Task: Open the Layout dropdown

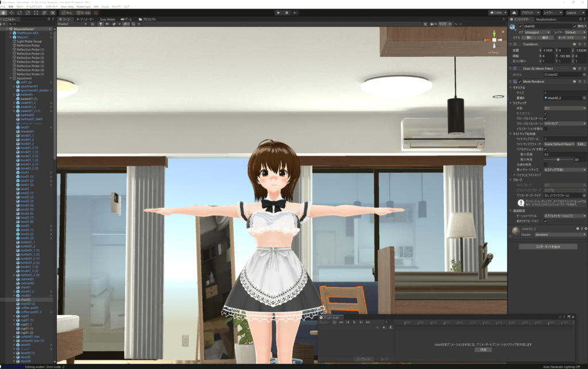Action: 575,12
